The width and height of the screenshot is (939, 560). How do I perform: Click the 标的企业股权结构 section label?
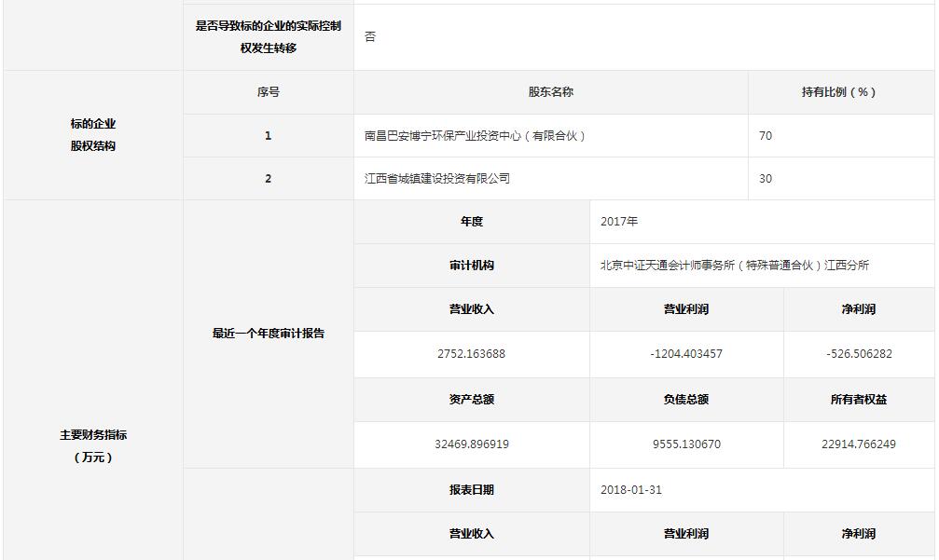coord(93,135)
